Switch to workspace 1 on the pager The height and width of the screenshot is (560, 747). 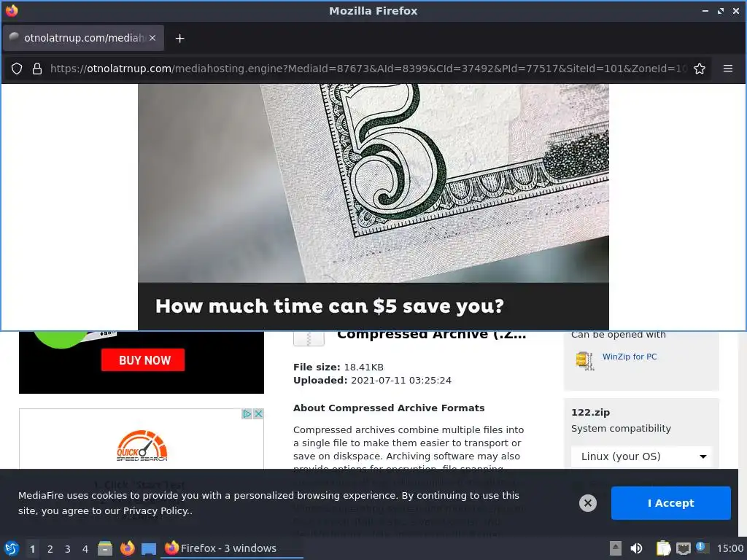coord(32,549)
